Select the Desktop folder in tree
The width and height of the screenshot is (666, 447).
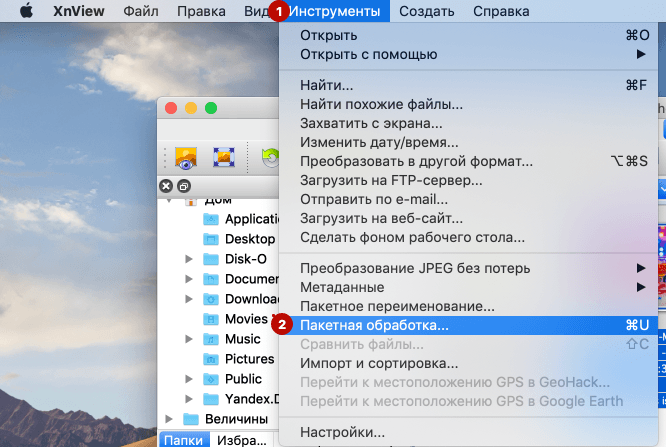tap(250, 239)
